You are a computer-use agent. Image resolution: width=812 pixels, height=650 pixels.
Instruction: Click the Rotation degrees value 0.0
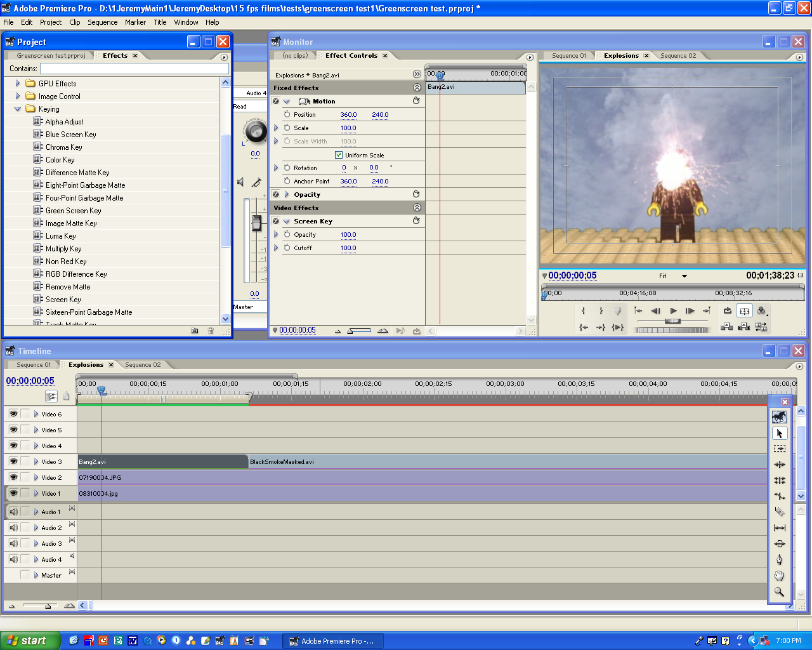coord(374,168)
